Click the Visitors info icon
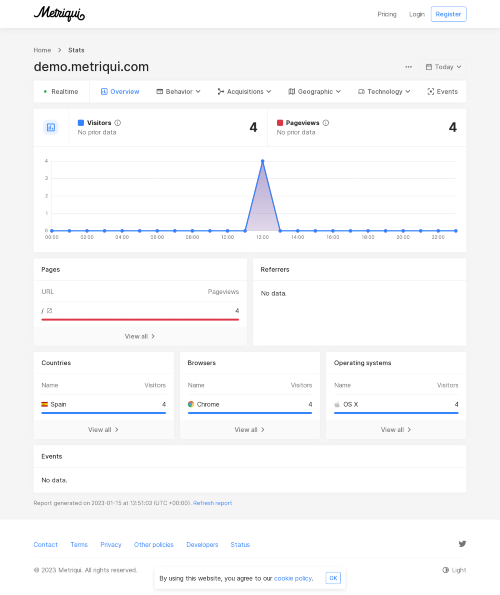This screenshot has height=595, width=500. pyautogui.click(x=118, y=123)
